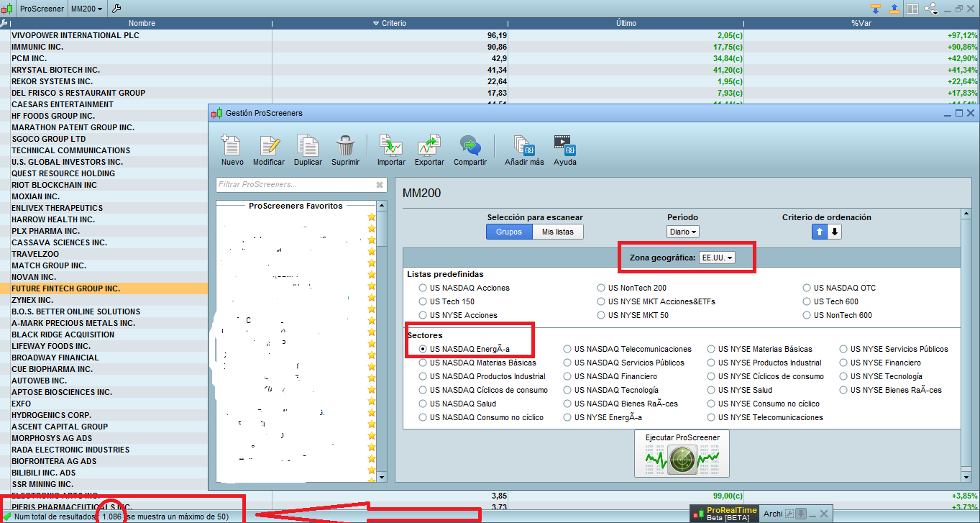Click the Suprimir trash can icon
Screen dimensions: 980x523
point(346,145)
